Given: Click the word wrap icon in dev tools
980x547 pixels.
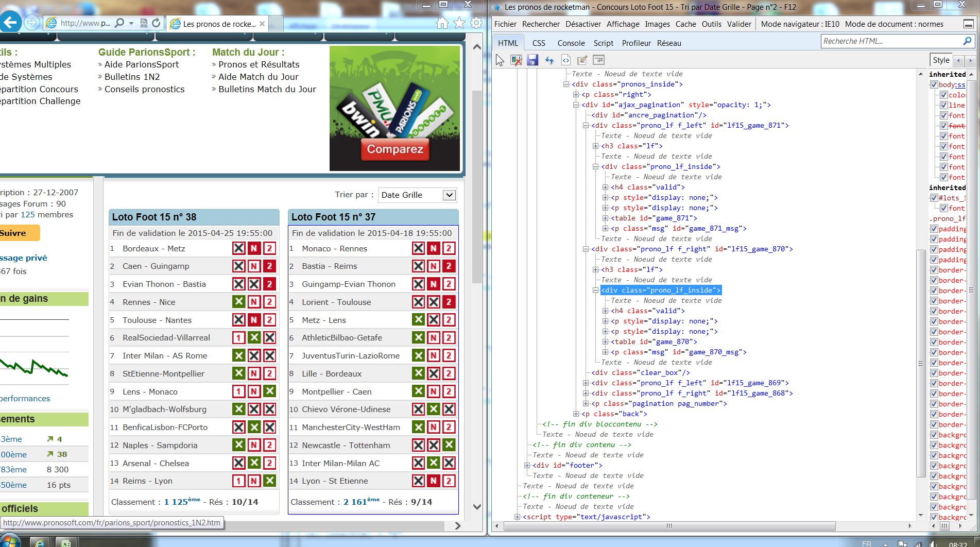Looking at the screenshot, I should (598, 60).
